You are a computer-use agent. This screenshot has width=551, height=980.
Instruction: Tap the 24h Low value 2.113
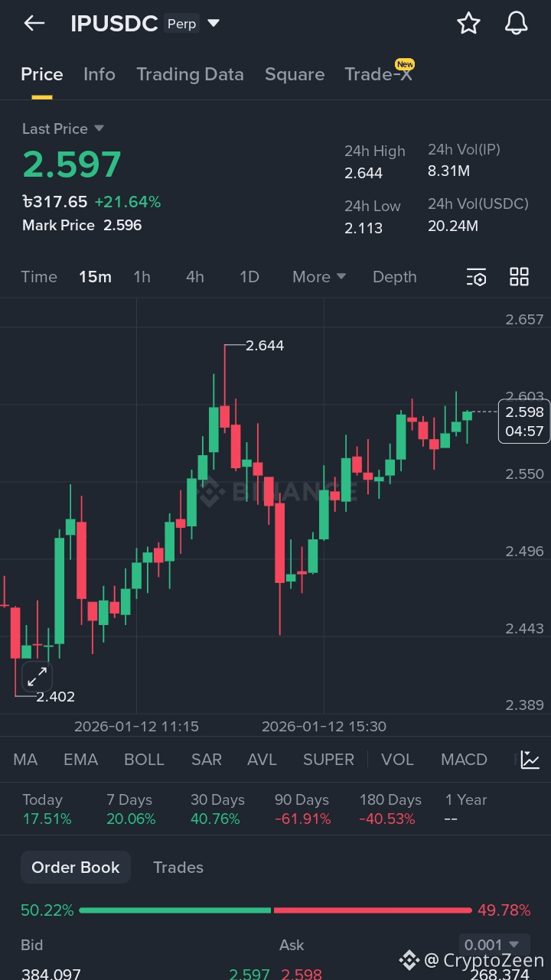[364, 228]
